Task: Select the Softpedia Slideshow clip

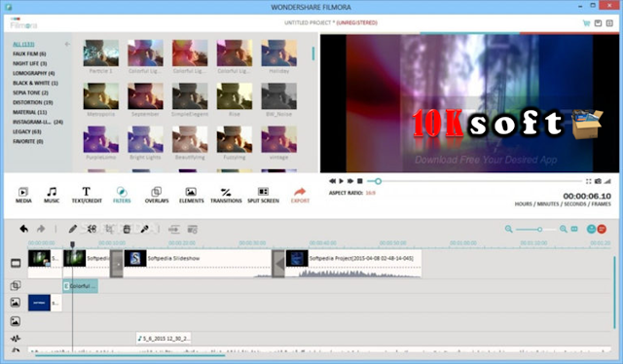Action: pyautogui.click(x=198, y=263)
